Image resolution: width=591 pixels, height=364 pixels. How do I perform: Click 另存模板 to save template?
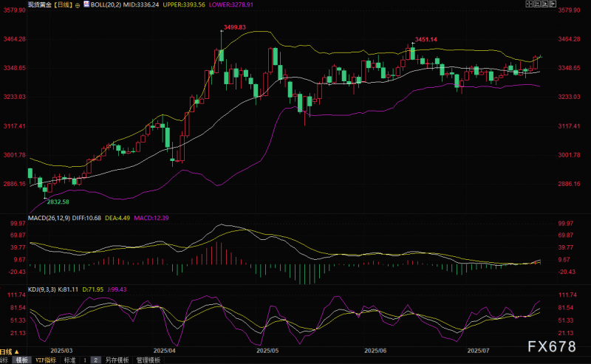click(117, 360)
